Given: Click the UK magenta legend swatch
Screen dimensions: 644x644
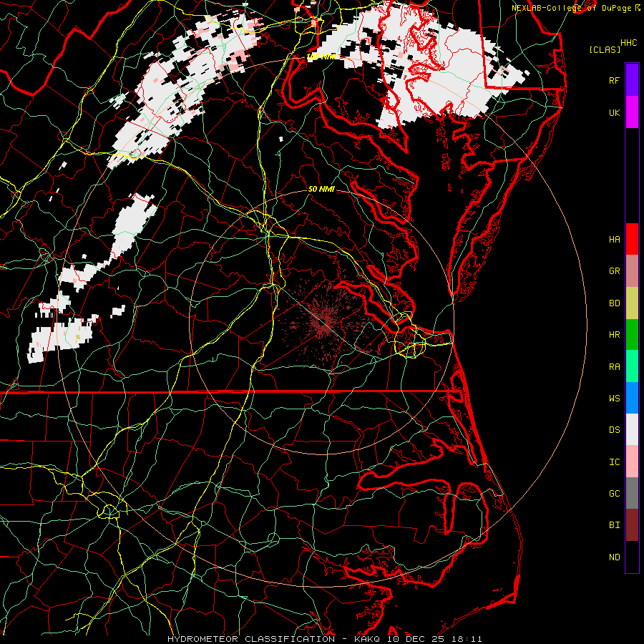Looking at the screenshot, I should 632,112.
